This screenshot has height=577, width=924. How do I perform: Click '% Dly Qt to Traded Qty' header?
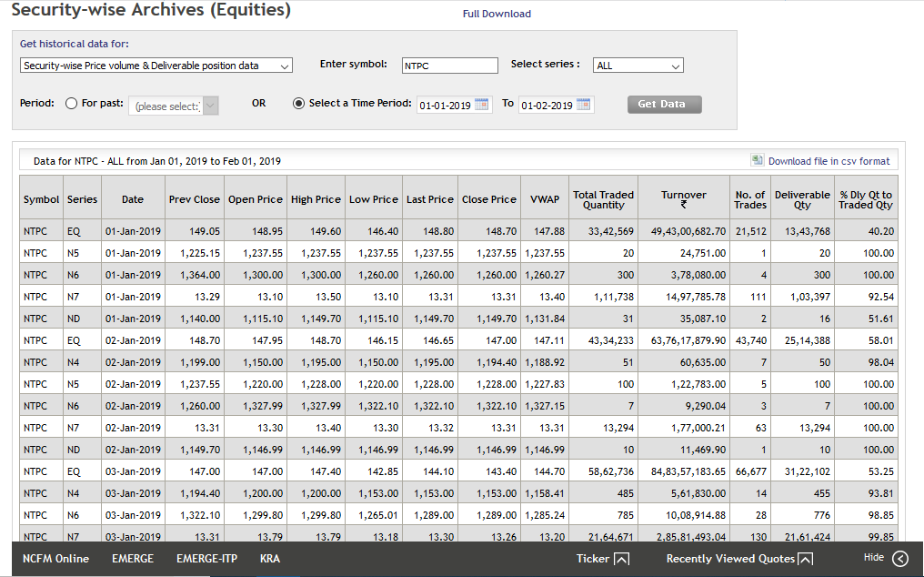click(x=866, y=199)
